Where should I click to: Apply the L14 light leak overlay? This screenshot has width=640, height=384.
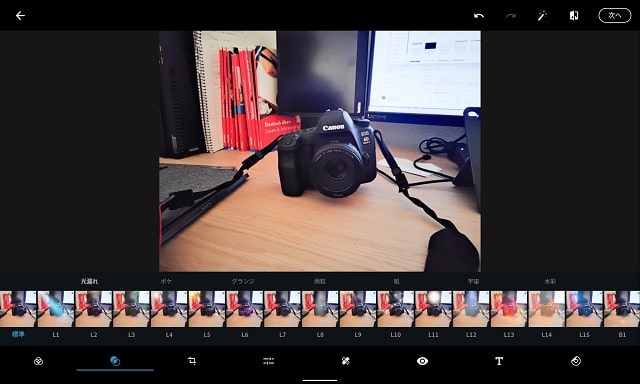coord(547,309)
